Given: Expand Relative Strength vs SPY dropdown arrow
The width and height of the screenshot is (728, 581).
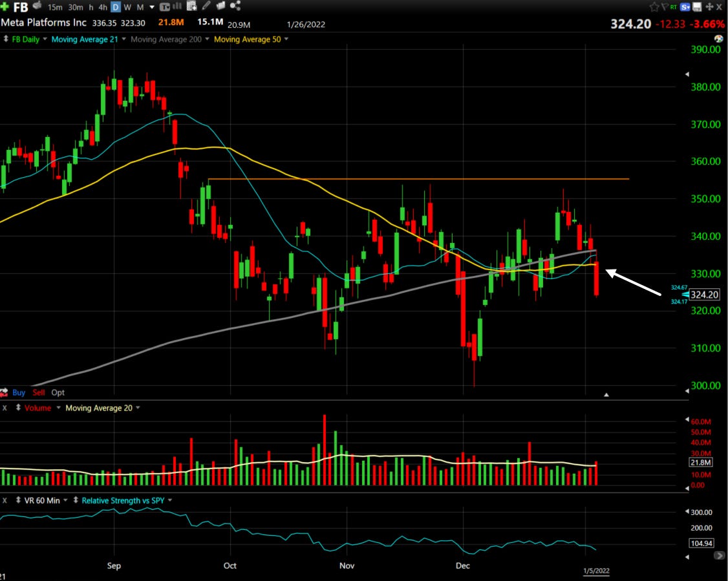Looking at the screenshot, I should point(170,500).
